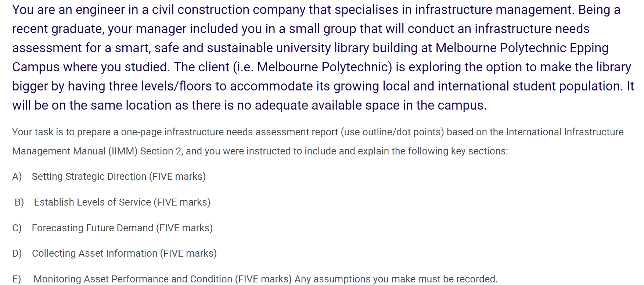644x285 pixels.
Task: Click the "A)" list marker
Action: (17, 177)
